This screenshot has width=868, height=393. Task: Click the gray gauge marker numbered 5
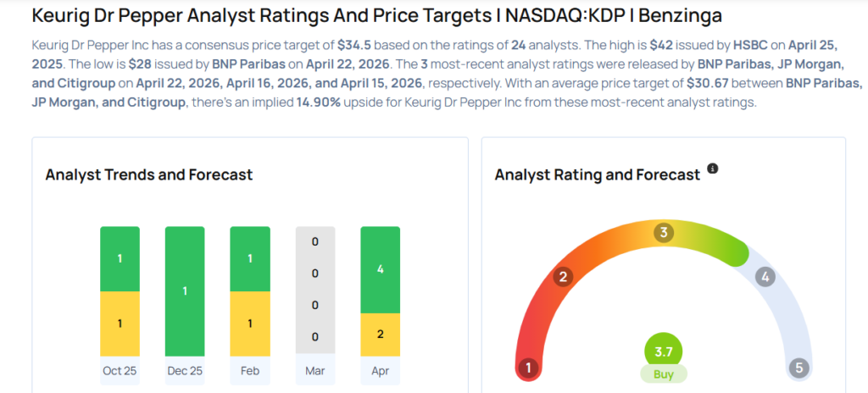coord(798,368)
